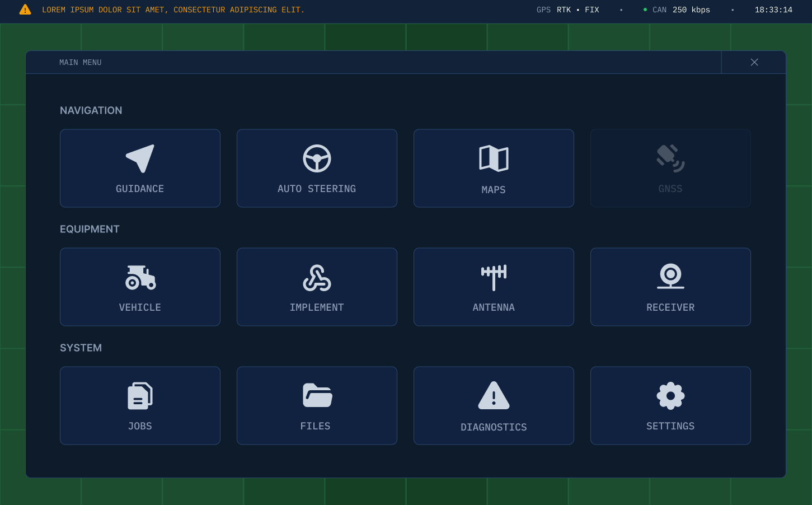The width and height of the screenshot is (812, 505).
Task: Open the Files folder icon
Action: coord(317,395)
